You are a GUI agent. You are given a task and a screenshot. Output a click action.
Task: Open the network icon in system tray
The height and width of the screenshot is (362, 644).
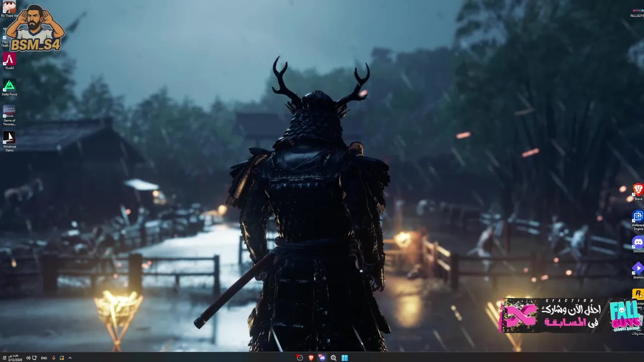click(34, 358)
